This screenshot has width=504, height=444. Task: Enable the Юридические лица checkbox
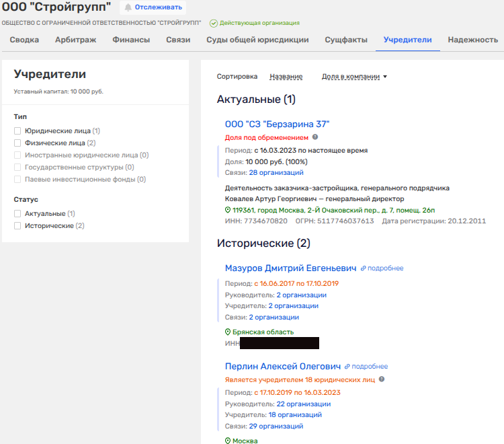click(18, 131)
